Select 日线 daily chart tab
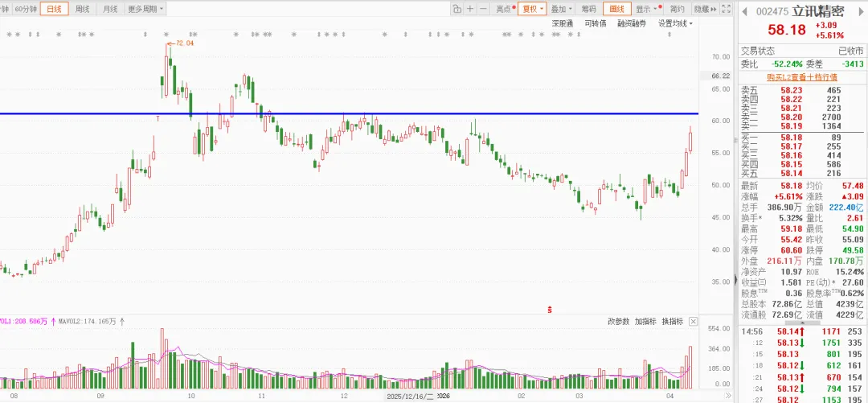Viewport: 868px width, 403px height. (x=55, y=9)
